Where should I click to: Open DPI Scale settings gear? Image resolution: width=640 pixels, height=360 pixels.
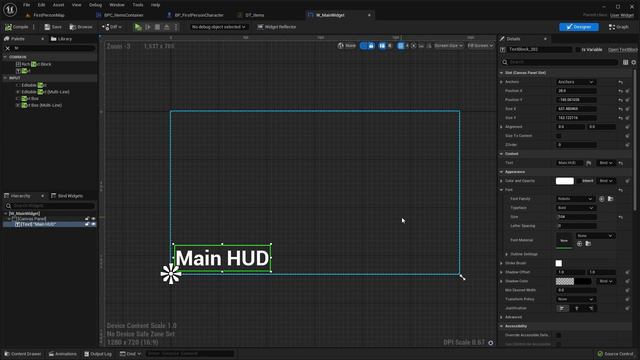(x=491, y=343)
